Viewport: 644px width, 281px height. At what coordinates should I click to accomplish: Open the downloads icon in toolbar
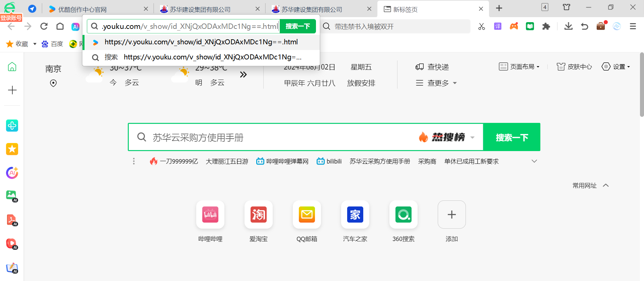pyautogui.click(x=568, y=26)
